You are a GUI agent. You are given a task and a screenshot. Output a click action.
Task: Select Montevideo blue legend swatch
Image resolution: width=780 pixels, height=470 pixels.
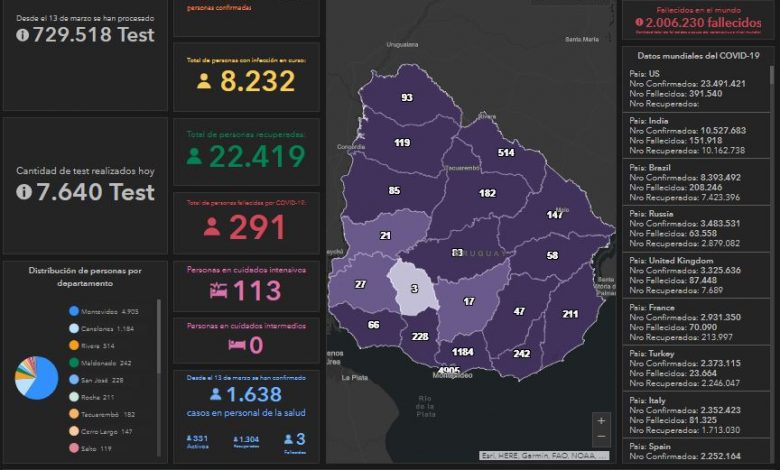(74, 311)
